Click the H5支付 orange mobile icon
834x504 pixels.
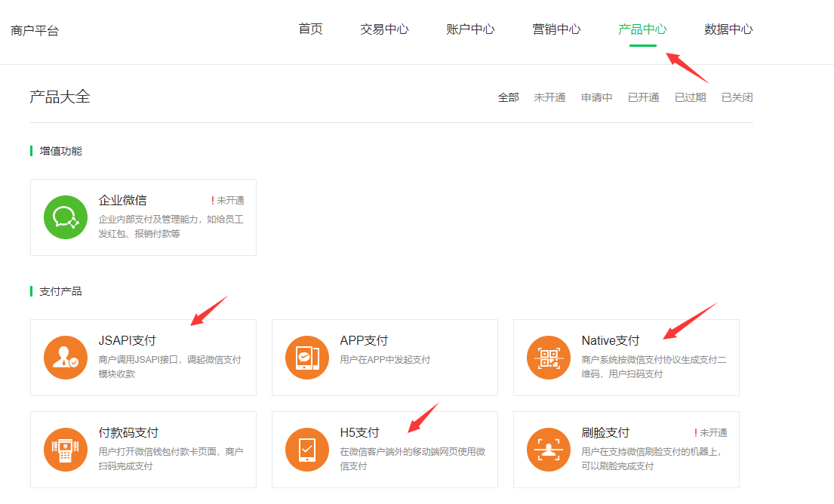pyautogui.click(x=307, y=450)
